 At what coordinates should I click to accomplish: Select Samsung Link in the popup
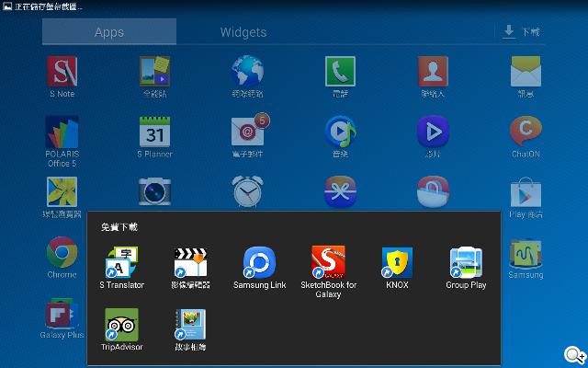tap(259, 262)
